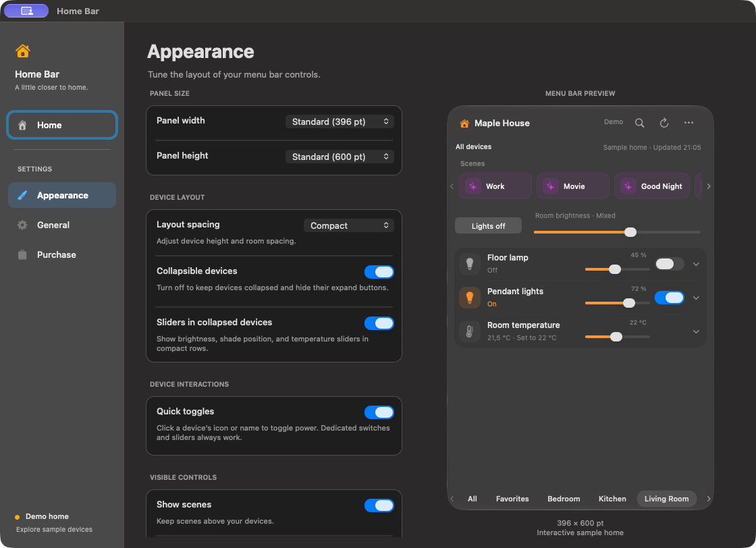The width and height of the screenshot is (756, 548).
Task: Click the '396 × 600 pt' preview caption
Action: click(x=580, y=524)
